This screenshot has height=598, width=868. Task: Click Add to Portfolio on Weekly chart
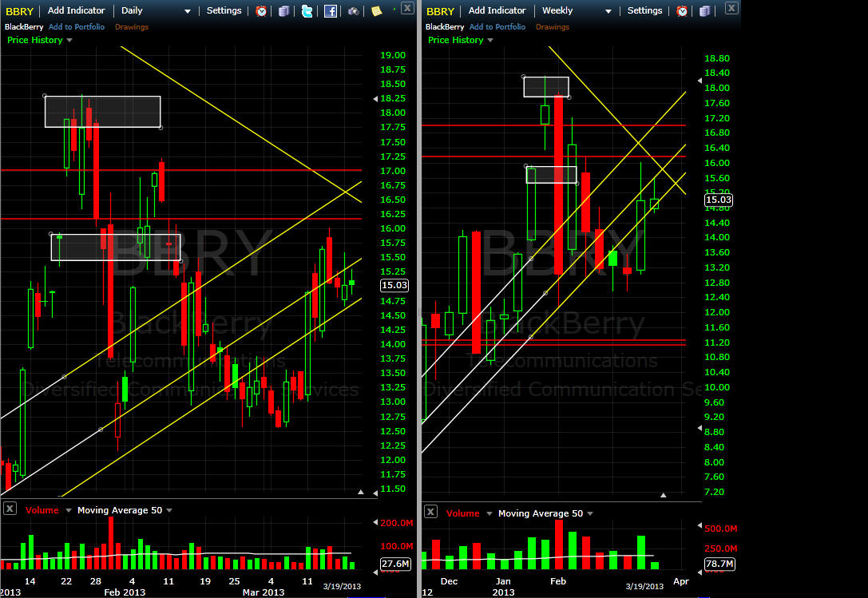pos(497,26)
